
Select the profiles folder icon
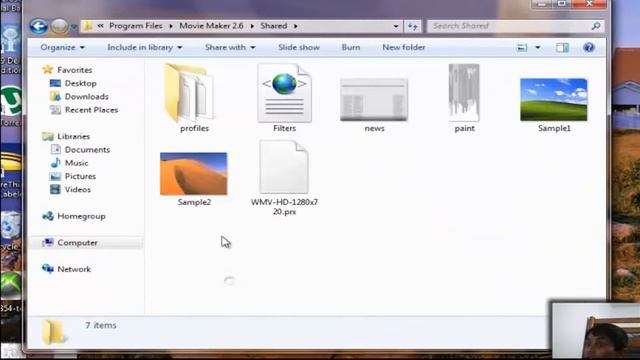click(189, 93)
